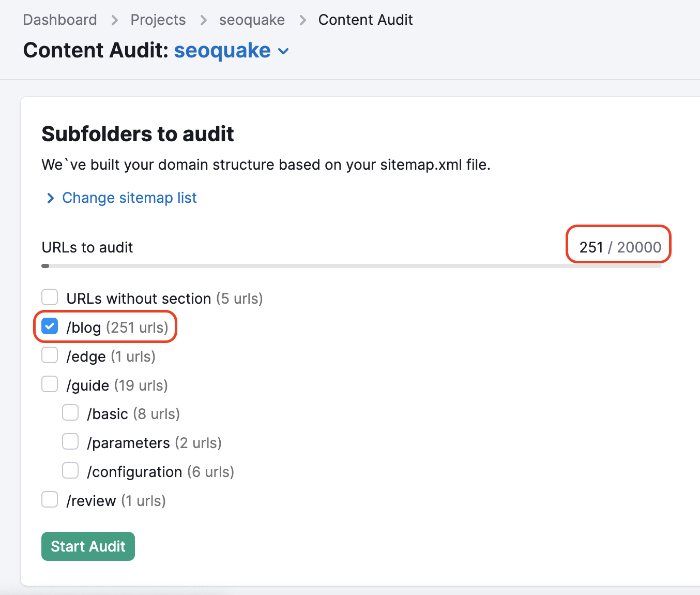This screenshot has width=700, height=595.
Task: Click the 251 / 20000 URL counter
Action: pos(620,247)
